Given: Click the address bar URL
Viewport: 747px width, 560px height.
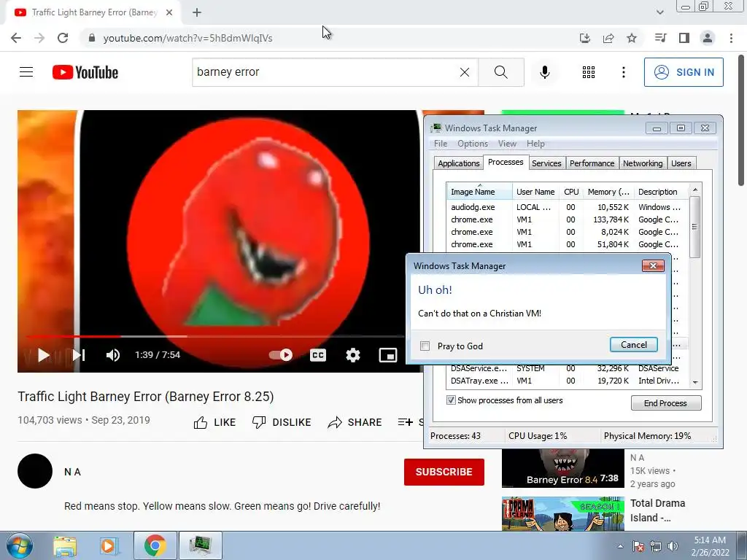Looking at the screenshot, I should click(187, 38).
